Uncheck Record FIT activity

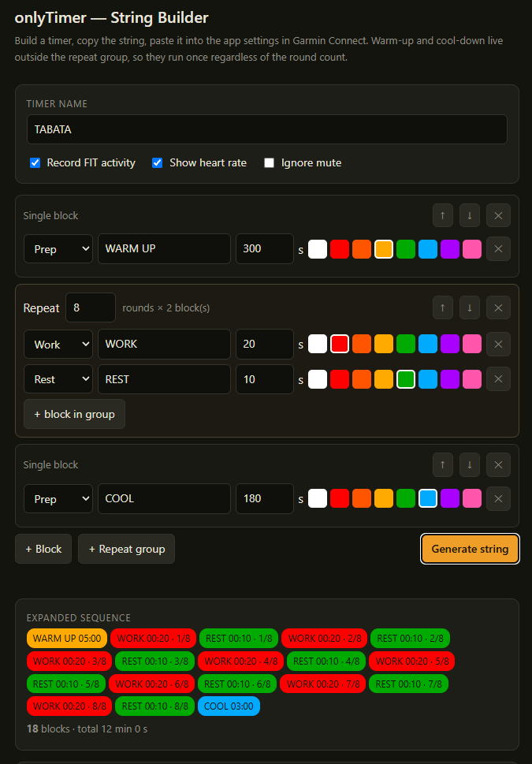pos(35,162)
